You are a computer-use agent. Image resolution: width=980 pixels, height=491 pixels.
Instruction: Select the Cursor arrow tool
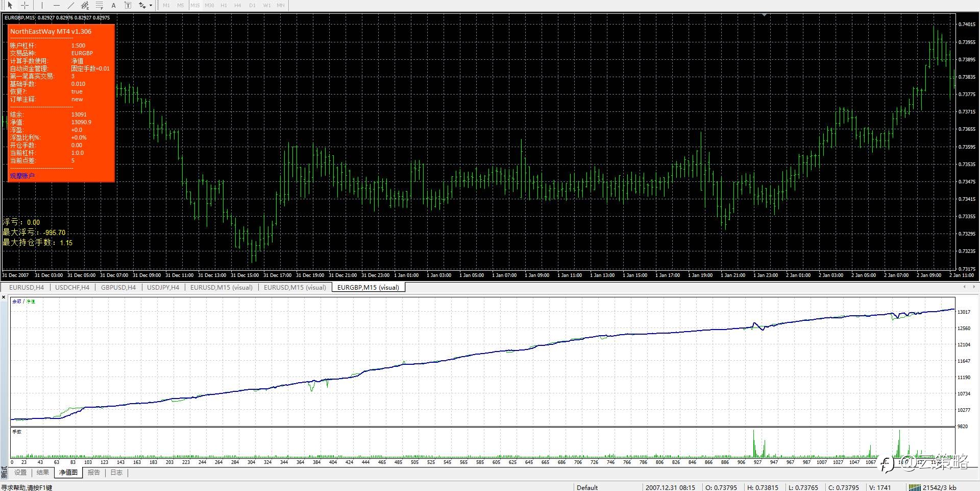click(10, 5)
